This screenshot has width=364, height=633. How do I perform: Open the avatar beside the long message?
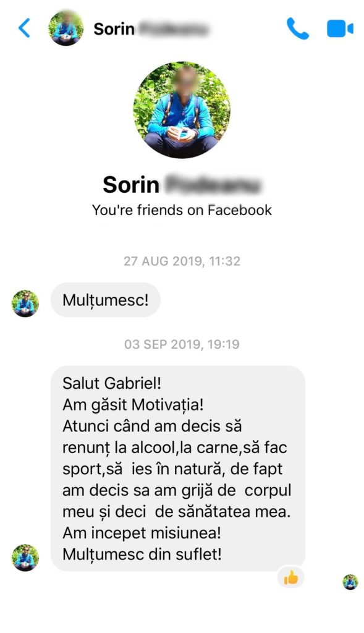(x=25, y=558)
